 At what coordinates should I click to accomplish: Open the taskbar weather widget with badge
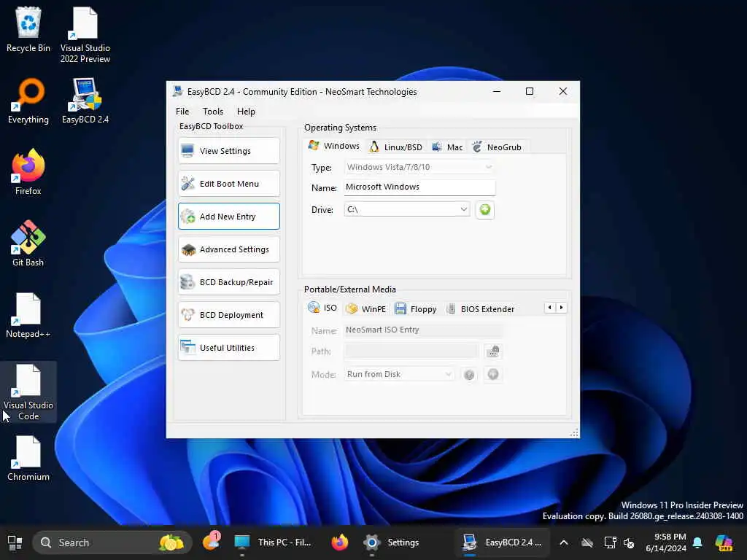(212, 542)
